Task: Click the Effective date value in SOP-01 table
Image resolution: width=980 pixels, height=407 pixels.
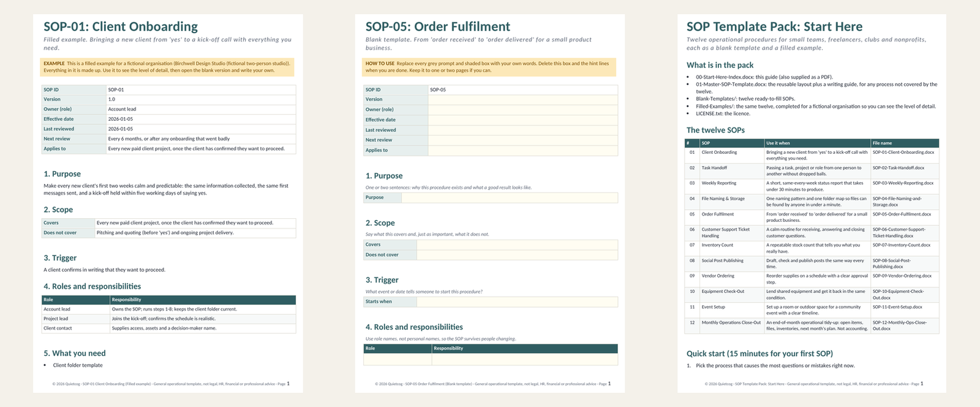Action: (x=201, y=119)
